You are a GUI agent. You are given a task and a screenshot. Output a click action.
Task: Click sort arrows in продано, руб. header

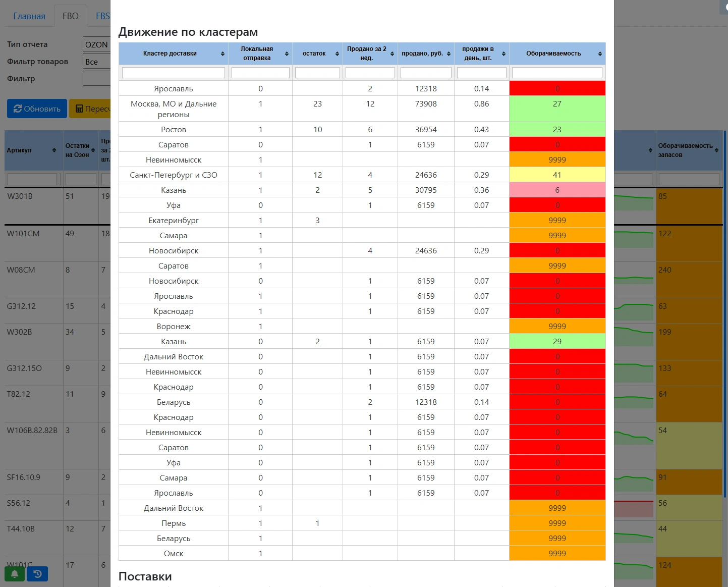pyautogui.click(x=449, y=54)
